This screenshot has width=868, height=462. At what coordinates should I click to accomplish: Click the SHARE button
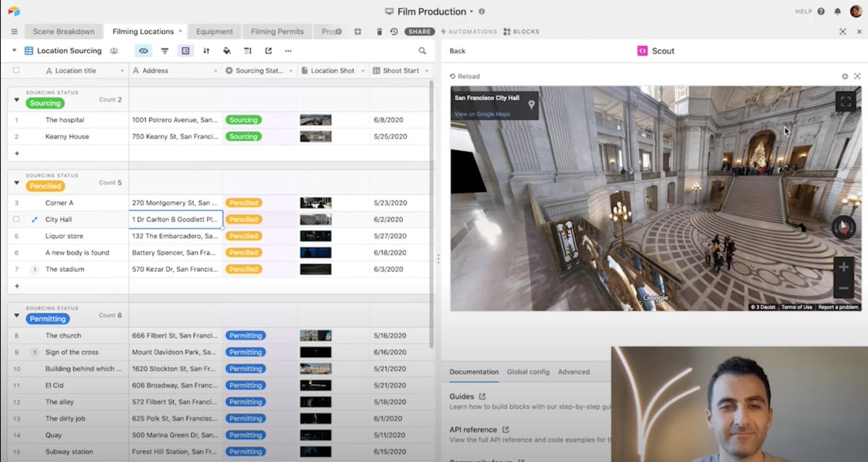tap(420, 32)
